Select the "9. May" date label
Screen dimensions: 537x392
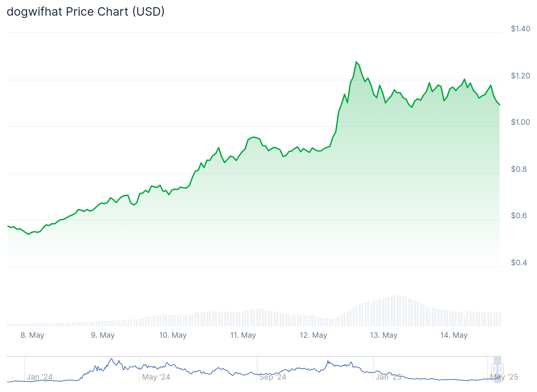coord(103,335)
